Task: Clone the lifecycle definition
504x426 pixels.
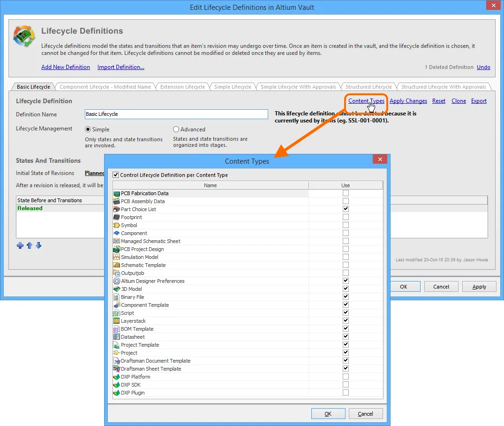Action: (x=459, y=101)
